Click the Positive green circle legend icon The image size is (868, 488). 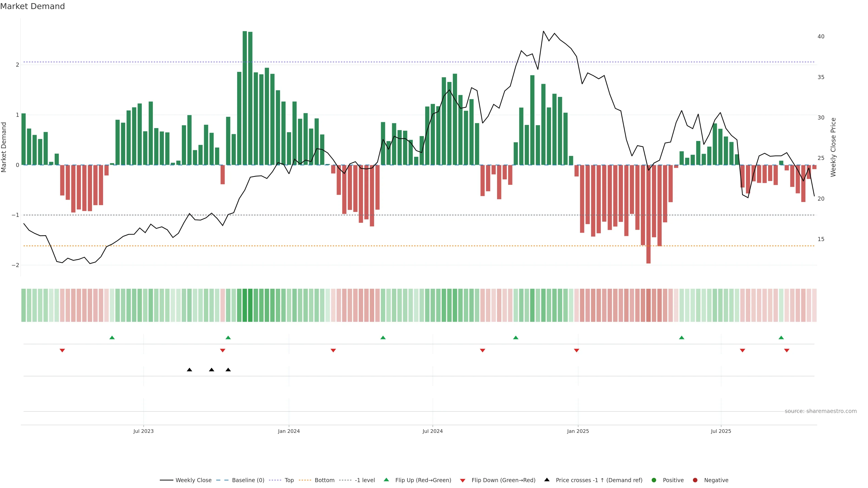coord(654,480)
